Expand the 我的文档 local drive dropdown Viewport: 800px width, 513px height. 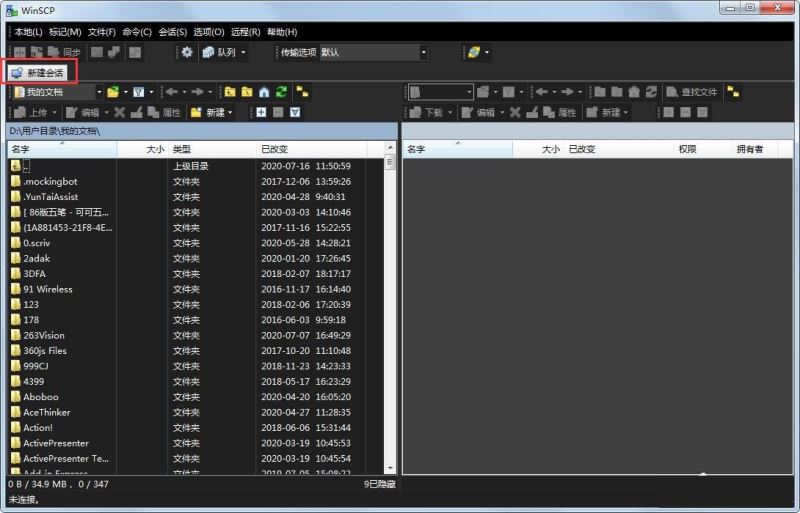click(97, 92)
